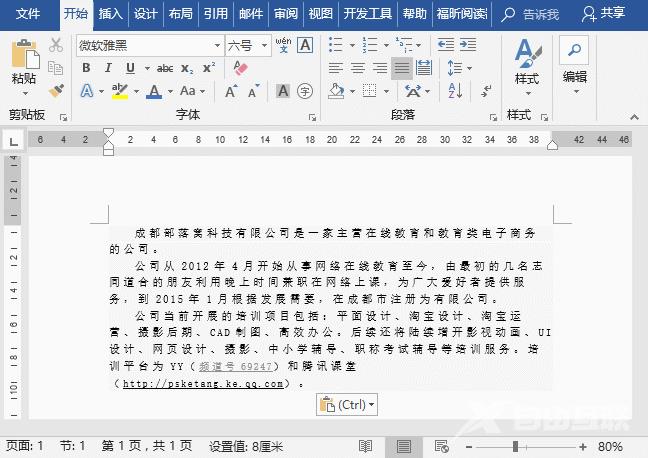Switch to Read Mode view in status bar

[x=366, y=446]
